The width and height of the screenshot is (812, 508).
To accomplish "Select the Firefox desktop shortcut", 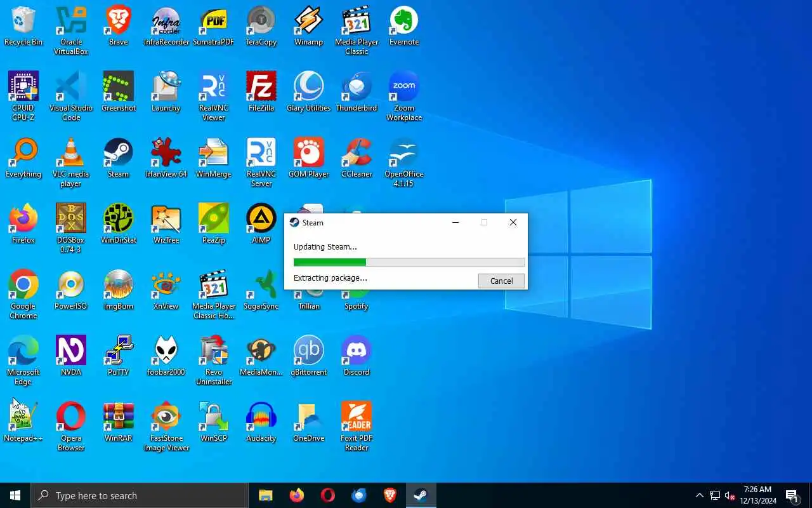I will pyautogui.click(x=23, y=224).
